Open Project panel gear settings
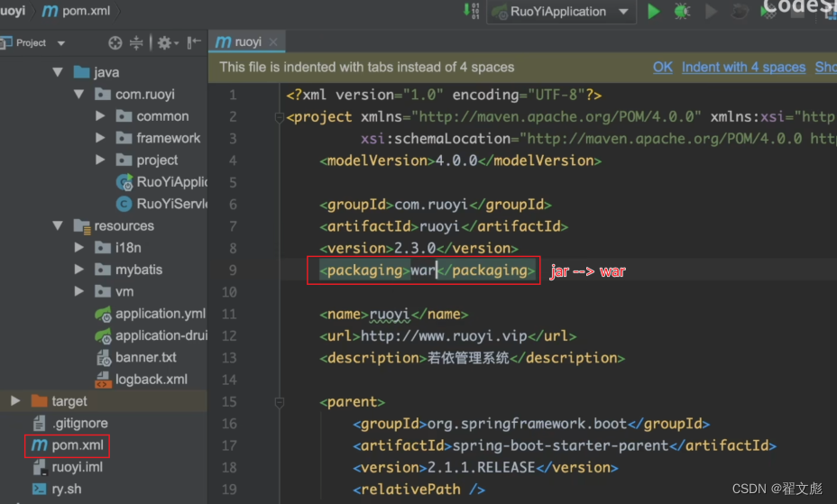This screenshot has width=837, height=504. pos(165,42)
